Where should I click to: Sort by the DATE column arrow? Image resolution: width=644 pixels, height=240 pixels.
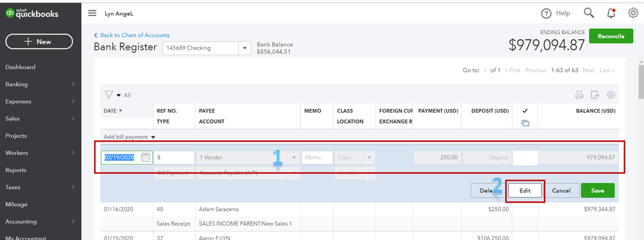coord(121,111)
